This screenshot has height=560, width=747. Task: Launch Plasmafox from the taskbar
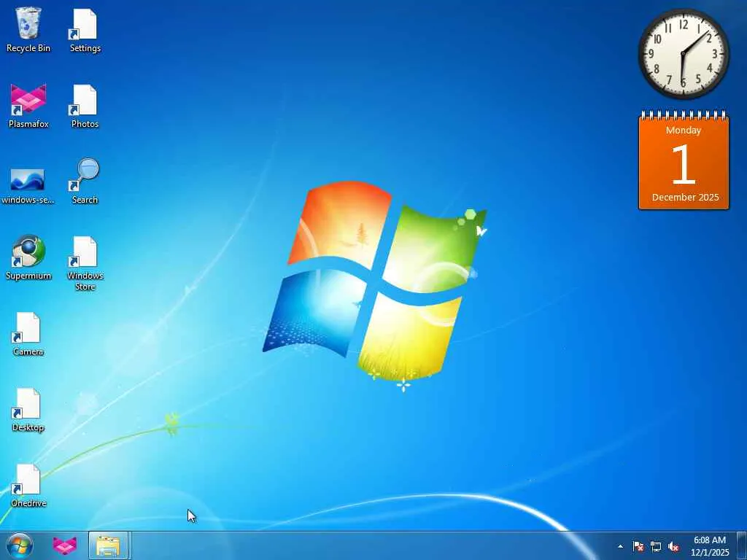pos(65,545)
